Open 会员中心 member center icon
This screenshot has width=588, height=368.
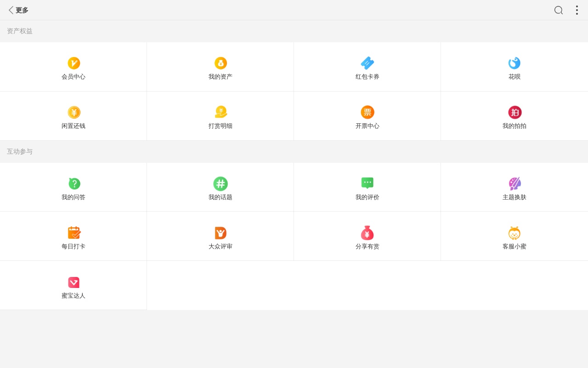pyautogui.click(x=73, y=63)
